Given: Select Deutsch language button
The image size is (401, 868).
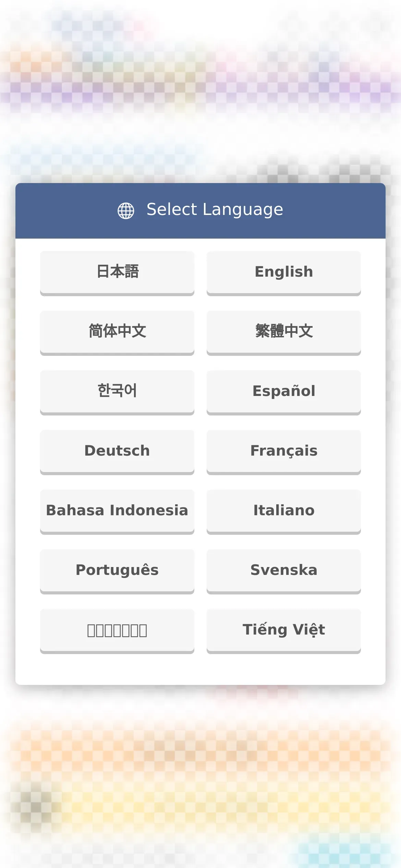Looking at the screenshot, I should tap(117, 452).
